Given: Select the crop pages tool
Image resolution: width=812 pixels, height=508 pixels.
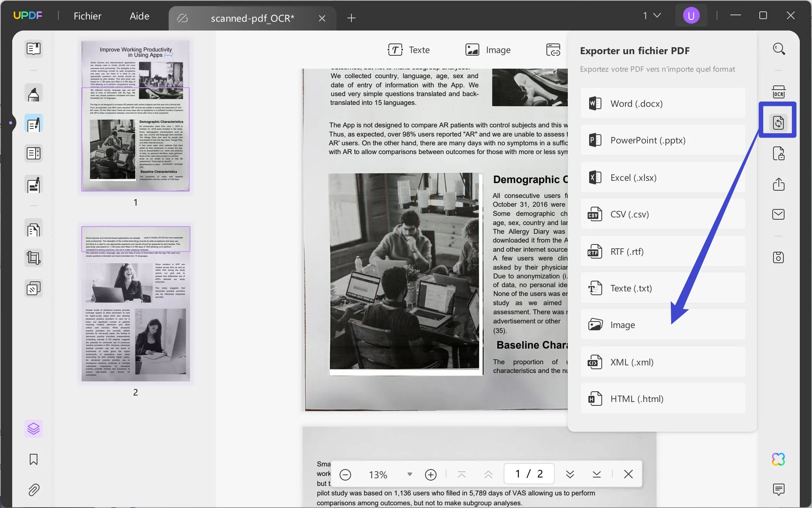Looking at the screenshot, I should click(34, 257).
